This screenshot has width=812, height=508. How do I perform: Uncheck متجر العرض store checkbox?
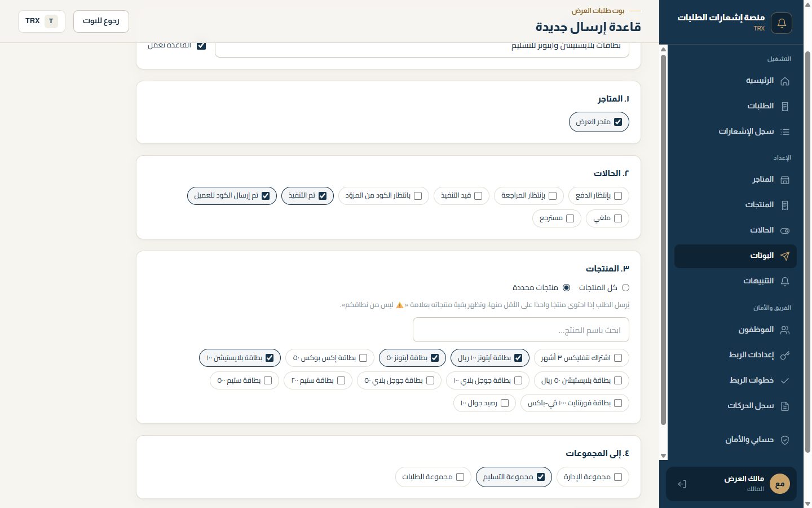tap(618, 122)
